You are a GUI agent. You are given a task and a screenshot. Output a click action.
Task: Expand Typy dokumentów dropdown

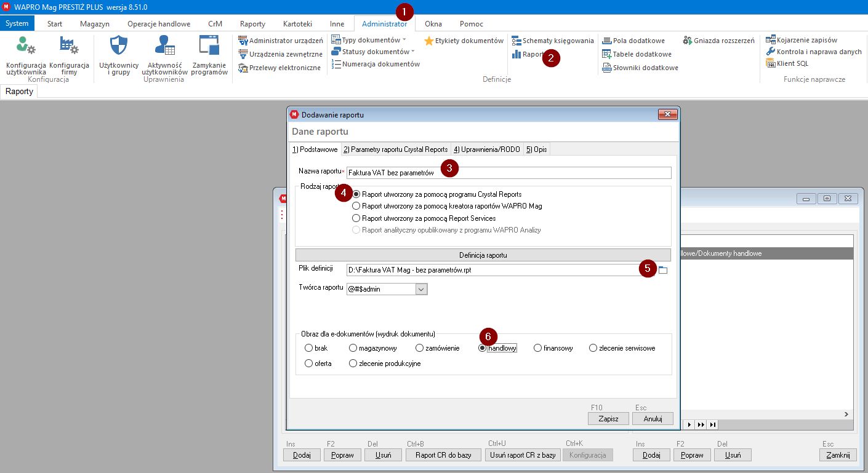[x=404, y=40]
